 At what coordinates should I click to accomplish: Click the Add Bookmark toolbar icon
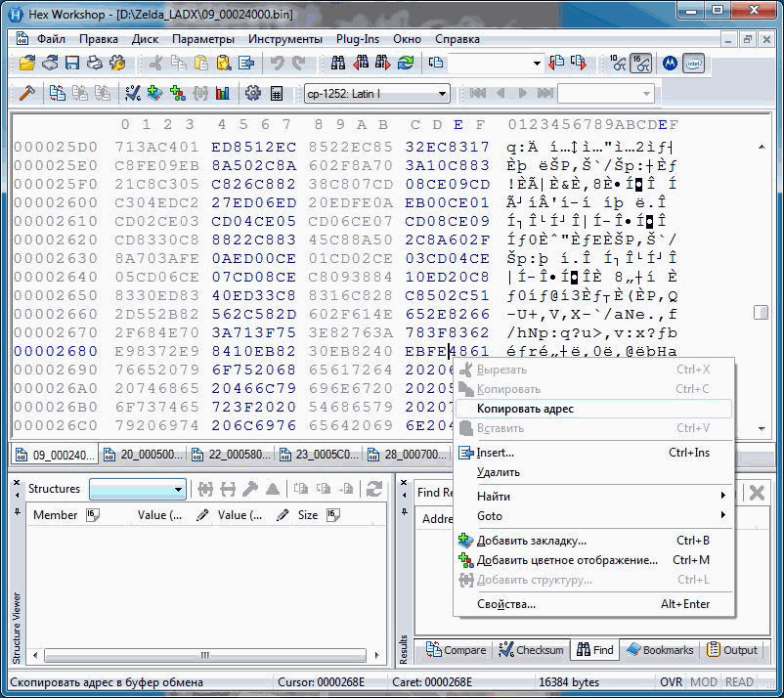pyautogui.click(x=155, y=93)
